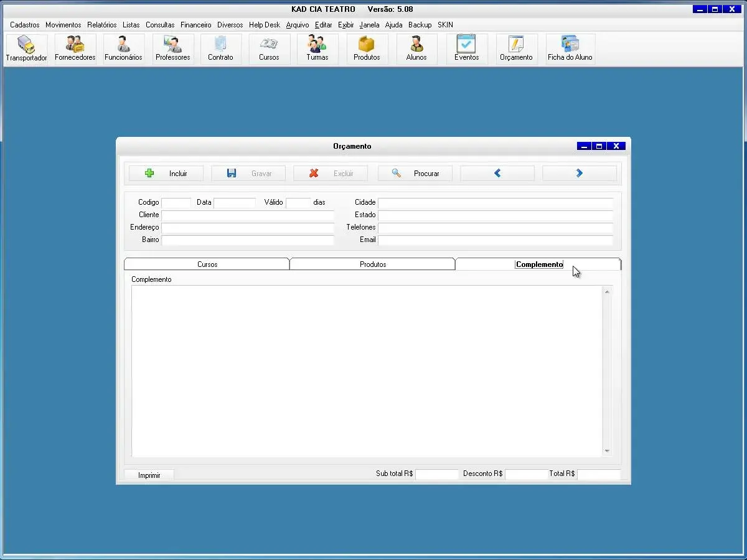Open the Eventos calendar icon
The height and width of the screenshot is (560, 747).
[x=466, y=49]
